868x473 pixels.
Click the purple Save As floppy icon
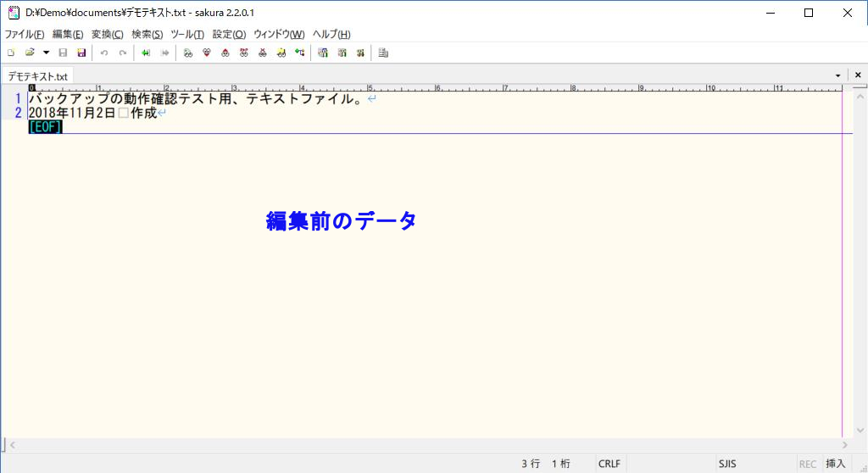(x=81, y=53)
